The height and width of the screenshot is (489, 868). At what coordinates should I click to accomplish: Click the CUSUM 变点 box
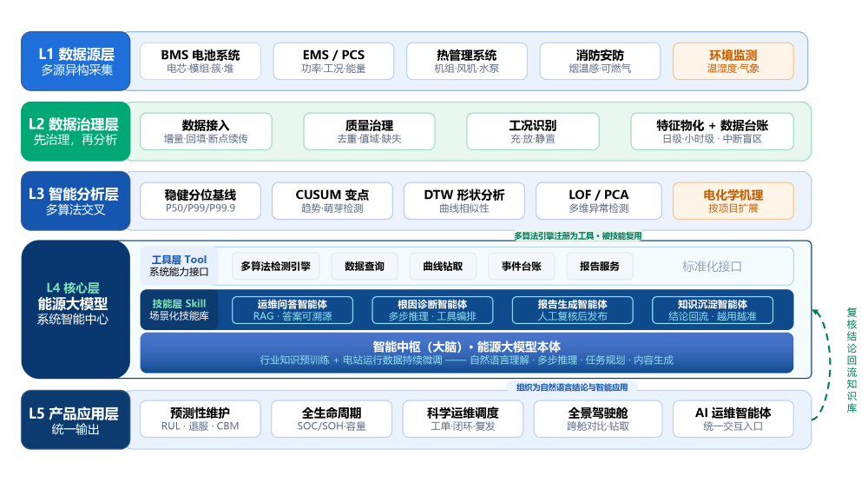point(332,201)
